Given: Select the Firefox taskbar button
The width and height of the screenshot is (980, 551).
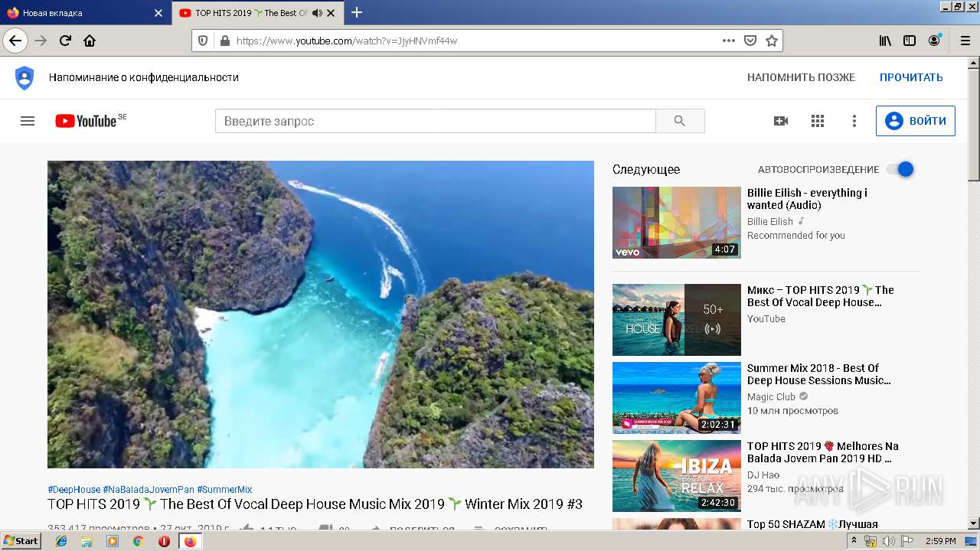Looking at the screenshot, I should 190,541.
